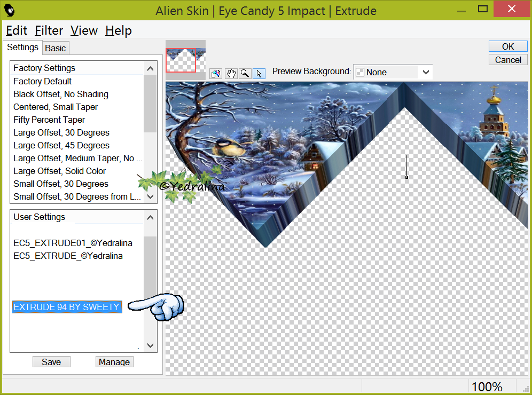Viewport: 532px width, 395px height.
Task: Select the arrow pointer tool
Action: point(259,73)
